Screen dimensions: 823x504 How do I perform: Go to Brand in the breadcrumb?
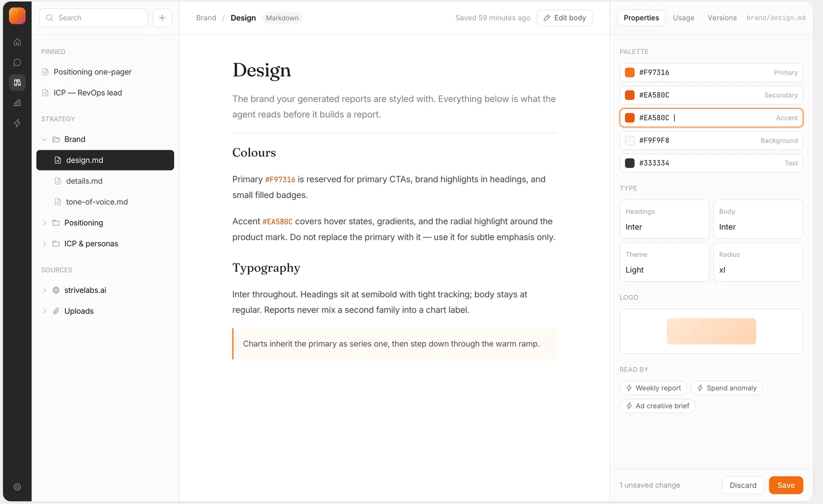tap(206, 18)
